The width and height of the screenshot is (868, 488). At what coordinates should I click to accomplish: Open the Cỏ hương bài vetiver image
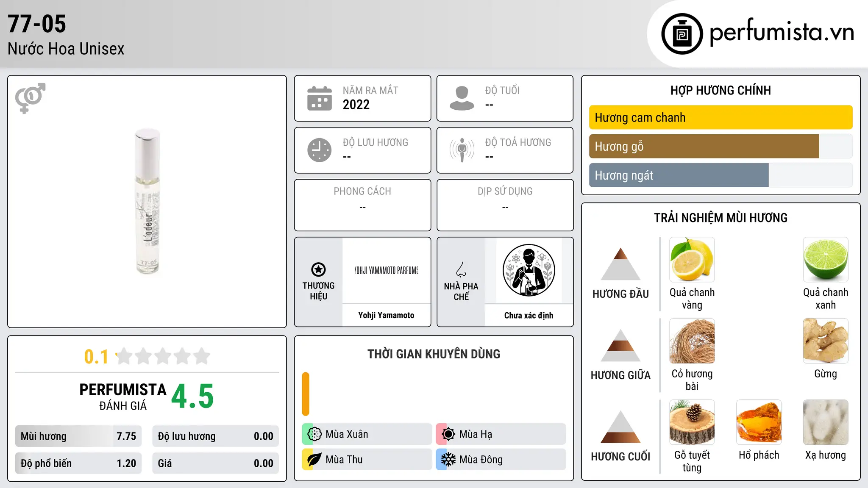(x=692, y=341)
